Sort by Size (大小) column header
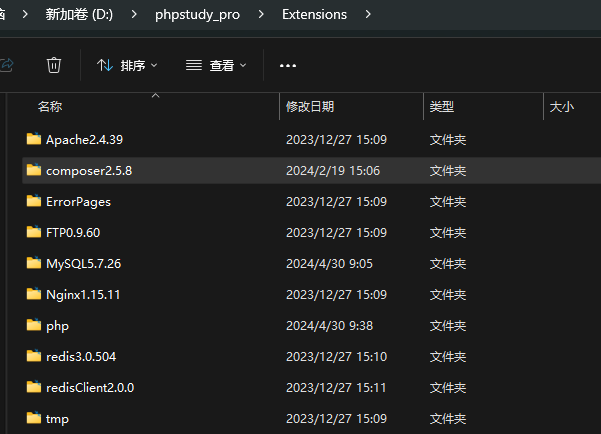Viewport: 601px width, 434px height. point(562,107)
